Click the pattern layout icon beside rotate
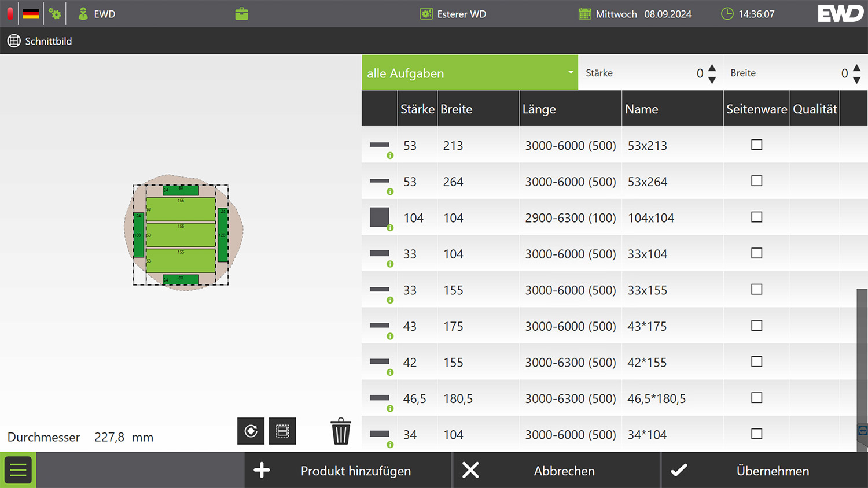The width and height of the screenshot is (868, 488). (x=282, y=431)
